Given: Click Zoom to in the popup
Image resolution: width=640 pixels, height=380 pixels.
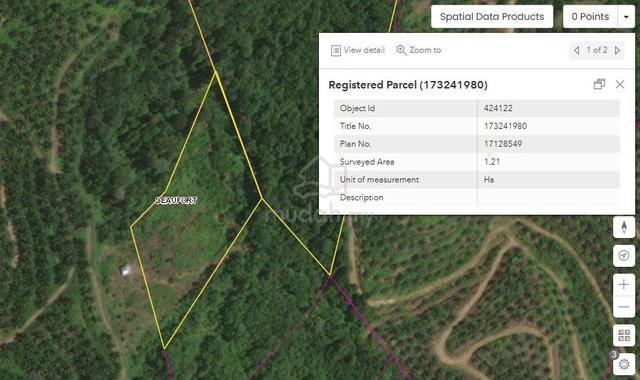Looking at the screenshot, I should coord(419,50).
